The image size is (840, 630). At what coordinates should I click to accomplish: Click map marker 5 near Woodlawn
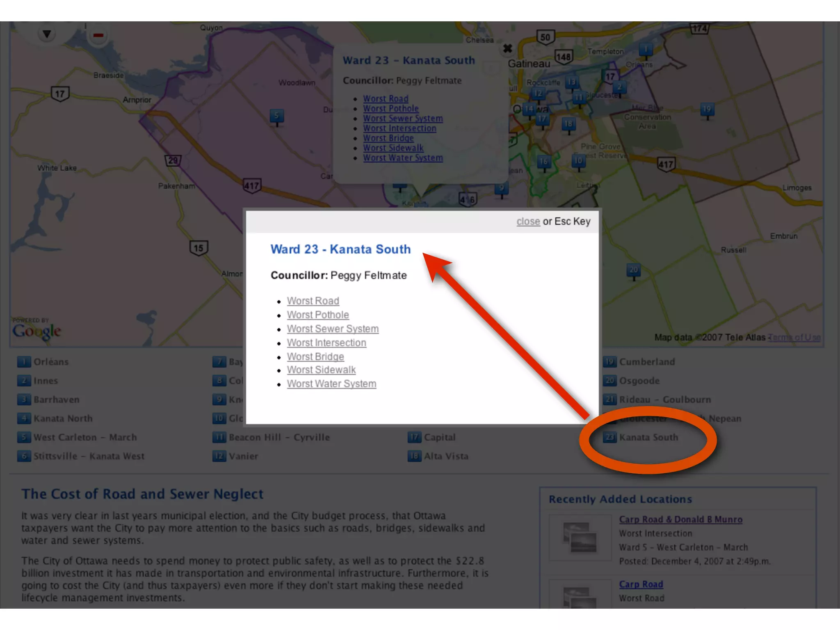[277, 116]
